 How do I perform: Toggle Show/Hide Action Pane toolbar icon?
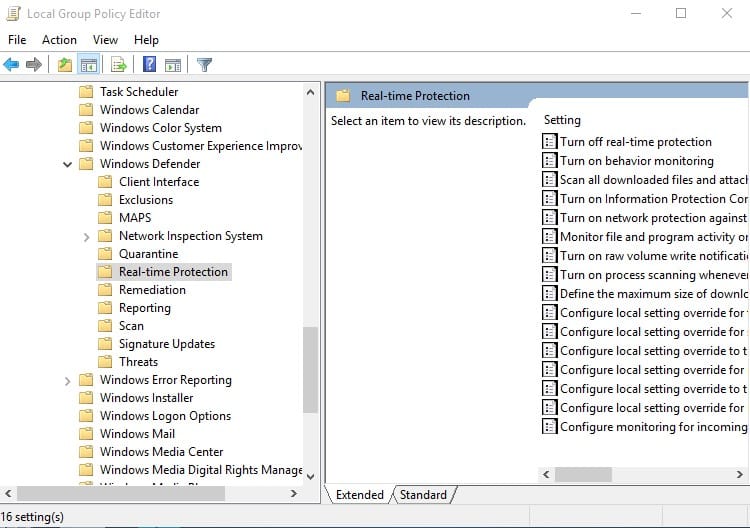point(173,65)
